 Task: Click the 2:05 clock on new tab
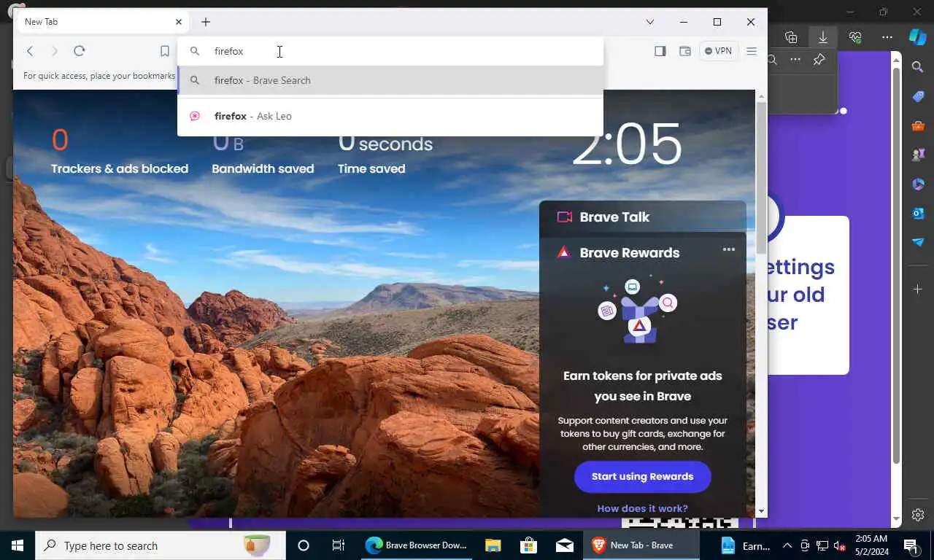click(627, 144)
